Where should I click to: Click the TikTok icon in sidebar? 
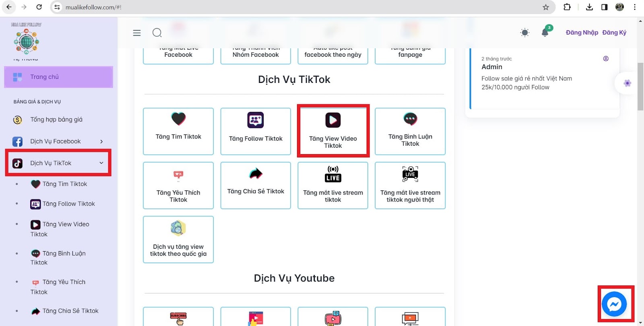[17, 163]
